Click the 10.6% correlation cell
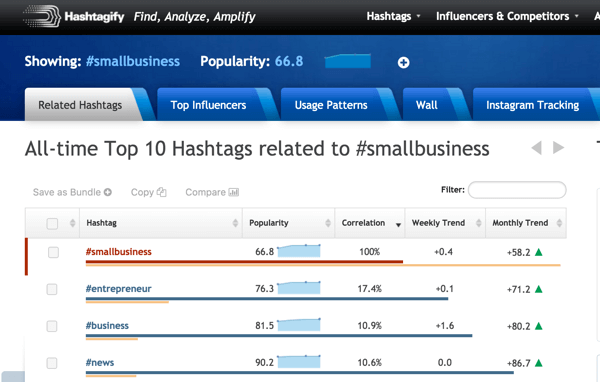The image size is (600, 382). point(370,362)
